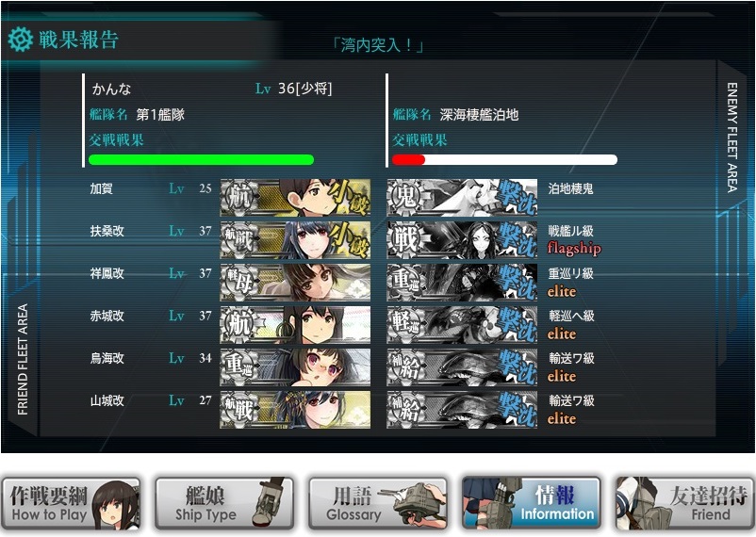Click the 戦 badge on 戦艦ル級 flagship banner
This screenshot has width=756, height=537.
pyautogui.click(x=405, y=239)
